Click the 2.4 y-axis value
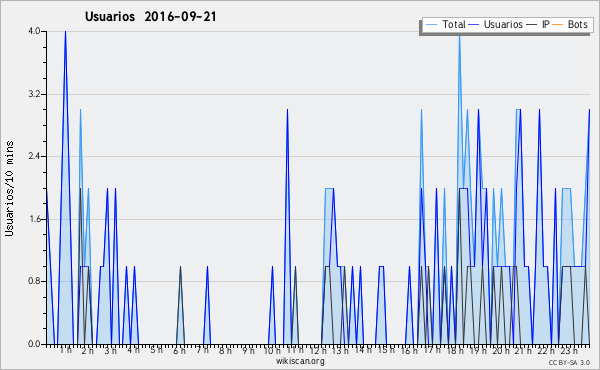 pos(34,156)
